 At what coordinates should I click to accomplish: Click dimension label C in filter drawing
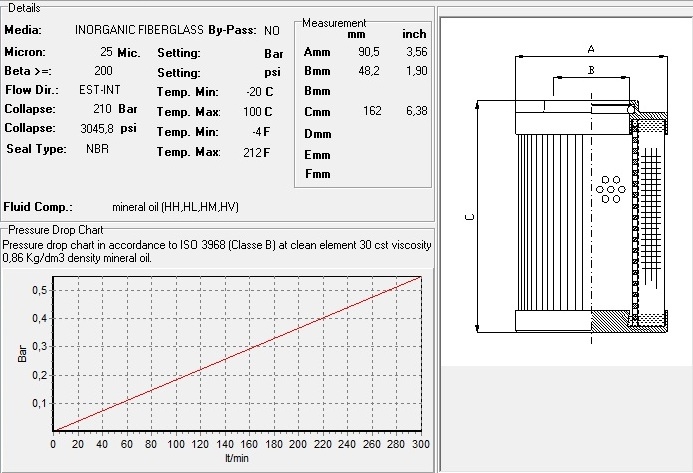coord(470,217)
